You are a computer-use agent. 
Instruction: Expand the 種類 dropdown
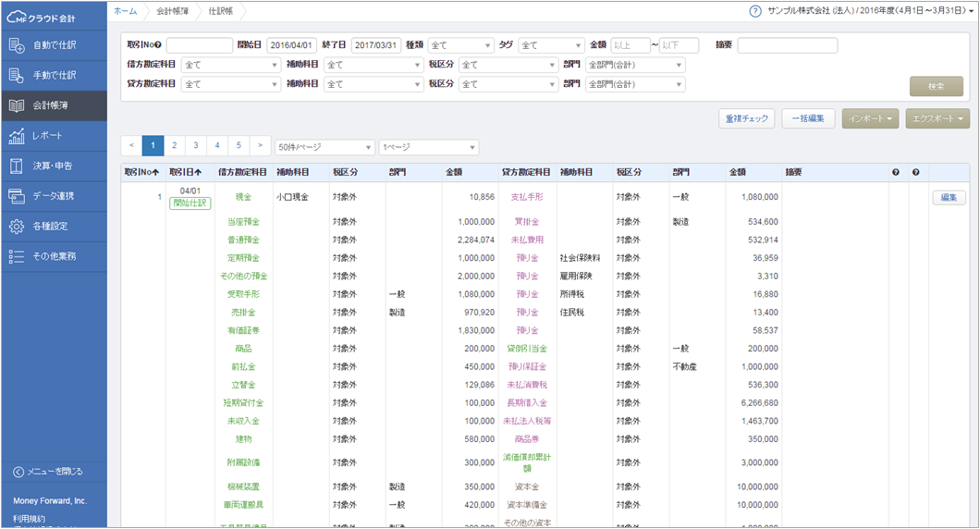pyautogui.click(x=460, y=45)
